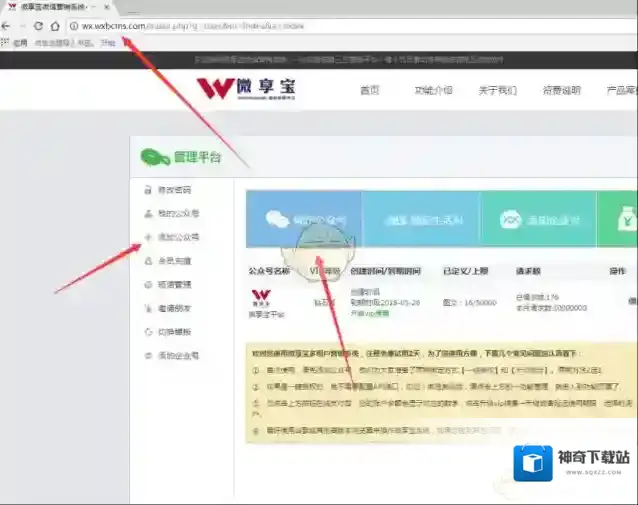
Task: Click the plus icon beside 添加公众号
Action: pyautogui.click(x=148, y=238)
